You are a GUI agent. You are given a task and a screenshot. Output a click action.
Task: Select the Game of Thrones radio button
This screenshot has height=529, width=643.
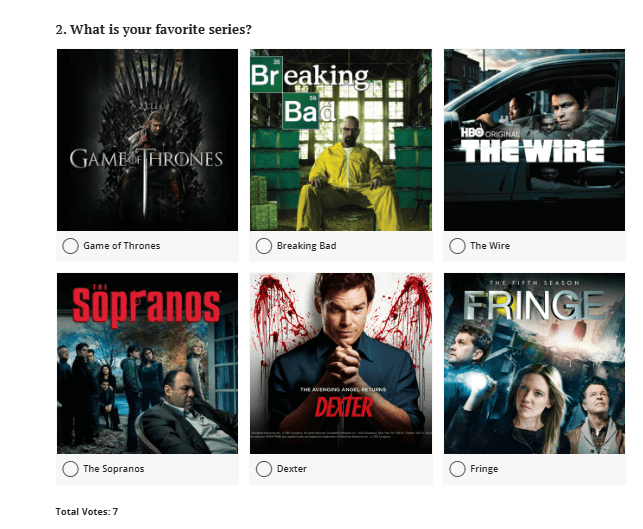click(x=70, y=246)
